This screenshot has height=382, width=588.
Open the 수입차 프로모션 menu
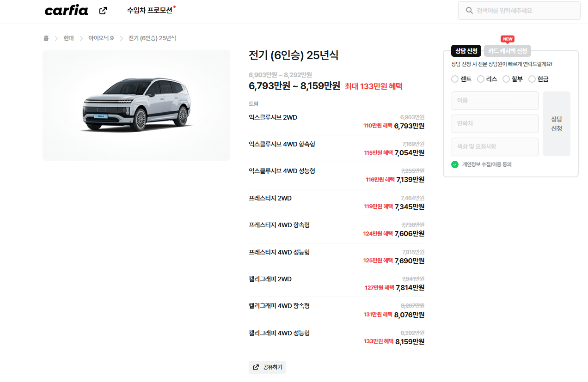(150, 10)
